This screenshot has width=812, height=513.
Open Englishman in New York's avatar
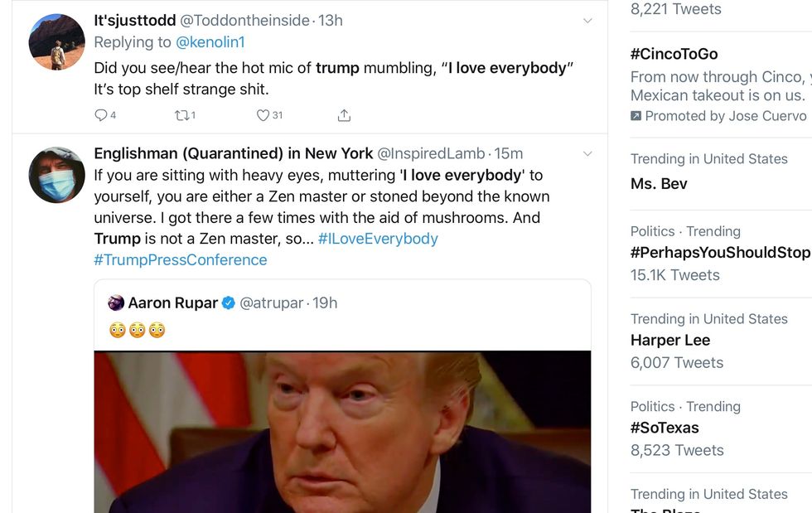[x=56, y=175]
